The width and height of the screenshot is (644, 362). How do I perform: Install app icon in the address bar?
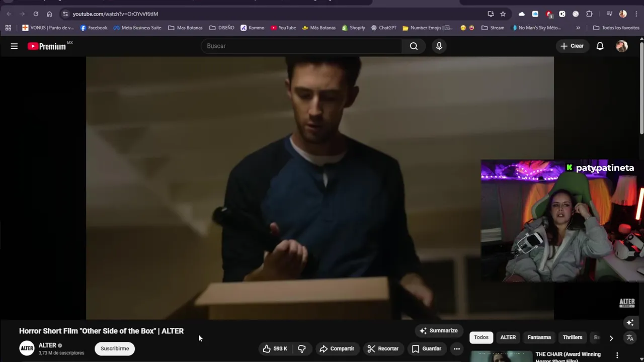click(491, 14)
